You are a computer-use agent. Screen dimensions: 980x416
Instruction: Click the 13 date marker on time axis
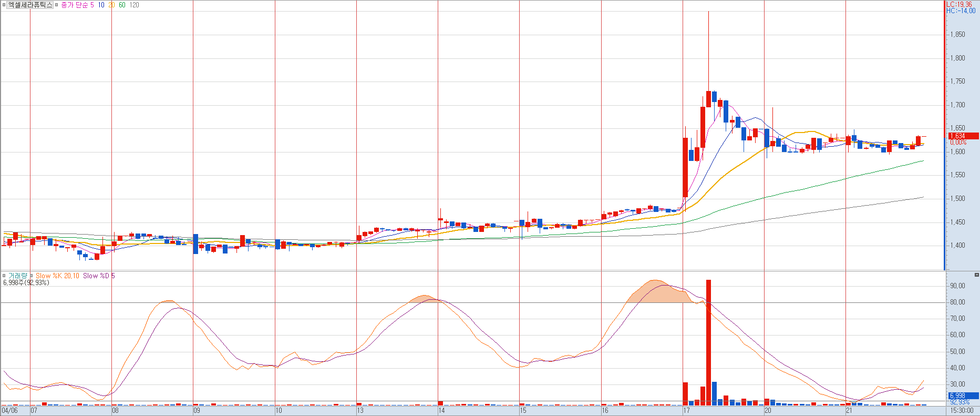click(x=360, y=410)
